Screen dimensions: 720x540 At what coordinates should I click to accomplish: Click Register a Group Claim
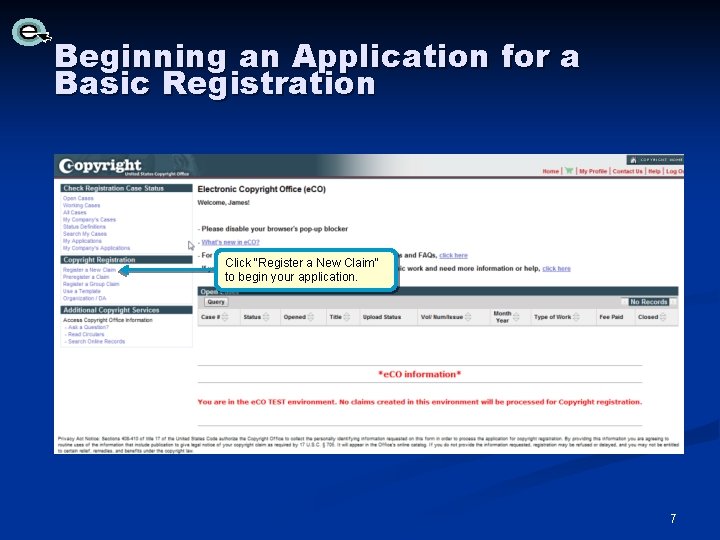tap(91, 284)
